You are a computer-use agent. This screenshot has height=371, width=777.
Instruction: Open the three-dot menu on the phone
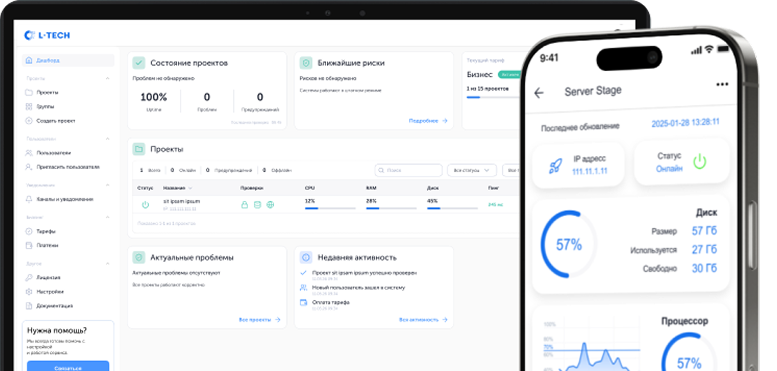click(x=722, y=85)
